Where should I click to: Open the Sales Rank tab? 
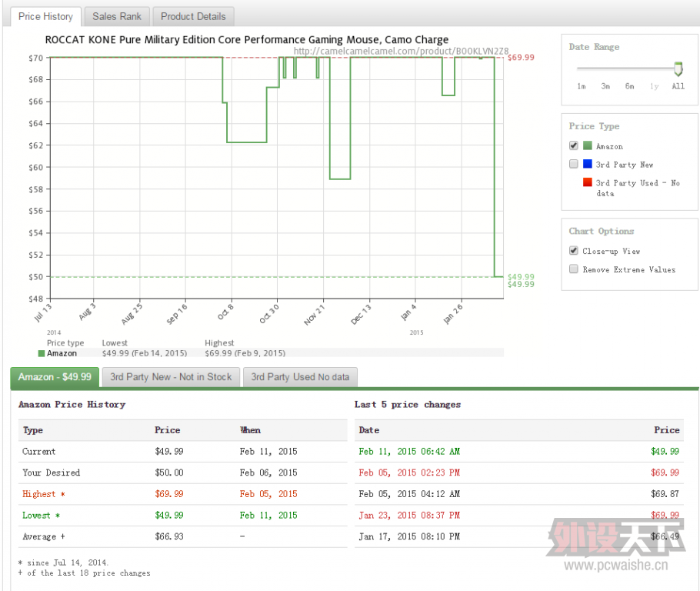(117, 16)
